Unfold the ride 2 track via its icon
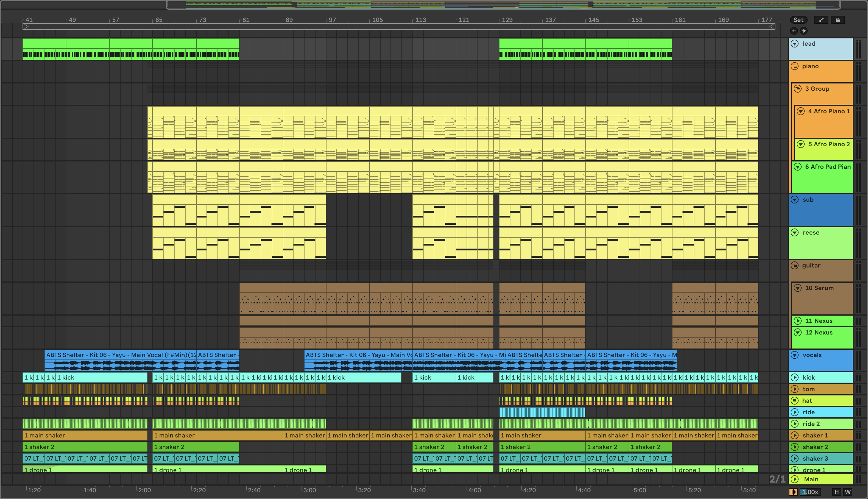This screenshot has width=868, height=499. tap(795, 424)
